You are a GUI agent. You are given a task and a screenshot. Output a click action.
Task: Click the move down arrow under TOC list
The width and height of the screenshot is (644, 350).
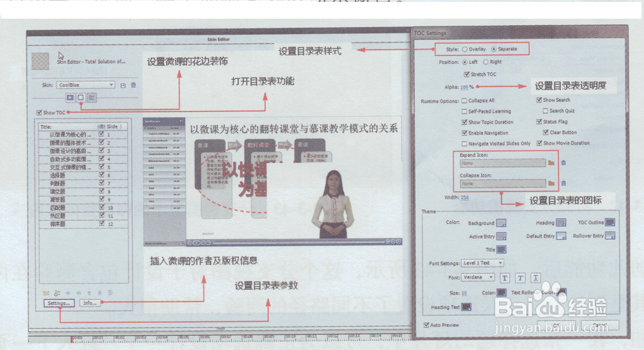[99, 293]
